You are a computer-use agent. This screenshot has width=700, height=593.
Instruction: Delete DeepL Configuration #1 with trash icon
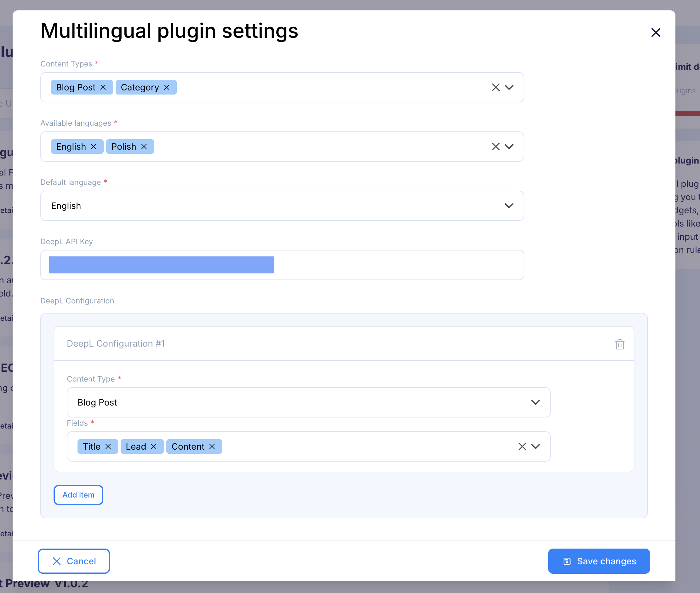coord(620,344)
